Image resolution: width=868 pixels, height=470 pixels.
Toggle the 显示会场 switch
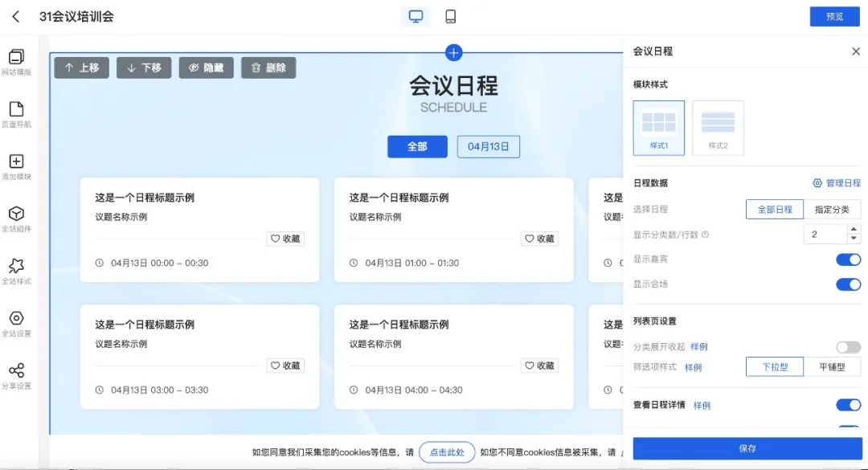click(848, 284)
